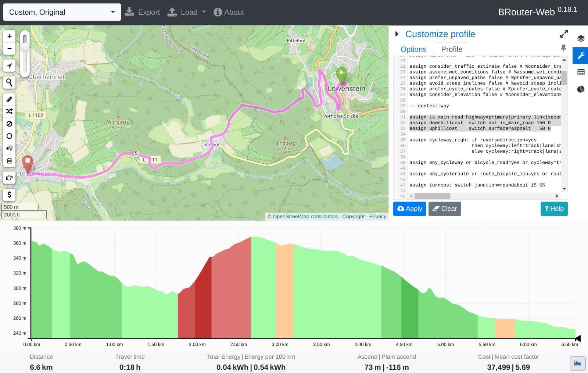The height and width of the screenshot is (373, 588).
Task: Adjust the map zoom slider handle
Action: click(x=25, y=47)
